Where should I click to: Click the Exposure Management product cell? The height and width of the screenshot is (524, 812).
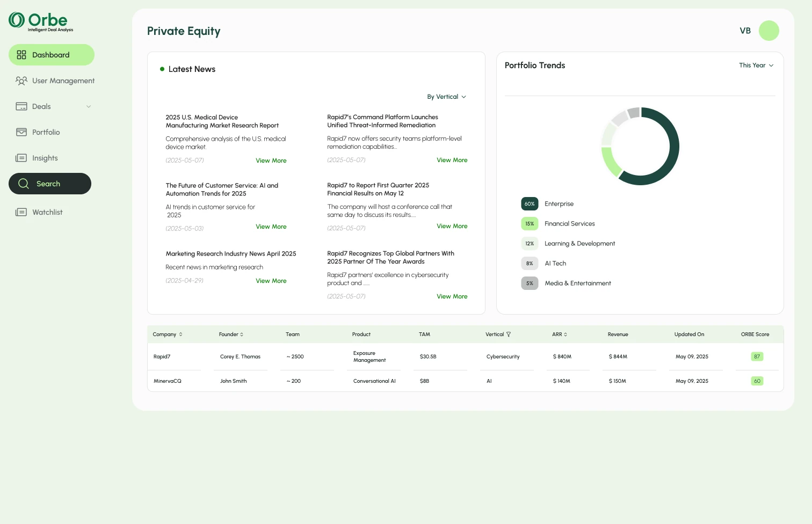369,356
